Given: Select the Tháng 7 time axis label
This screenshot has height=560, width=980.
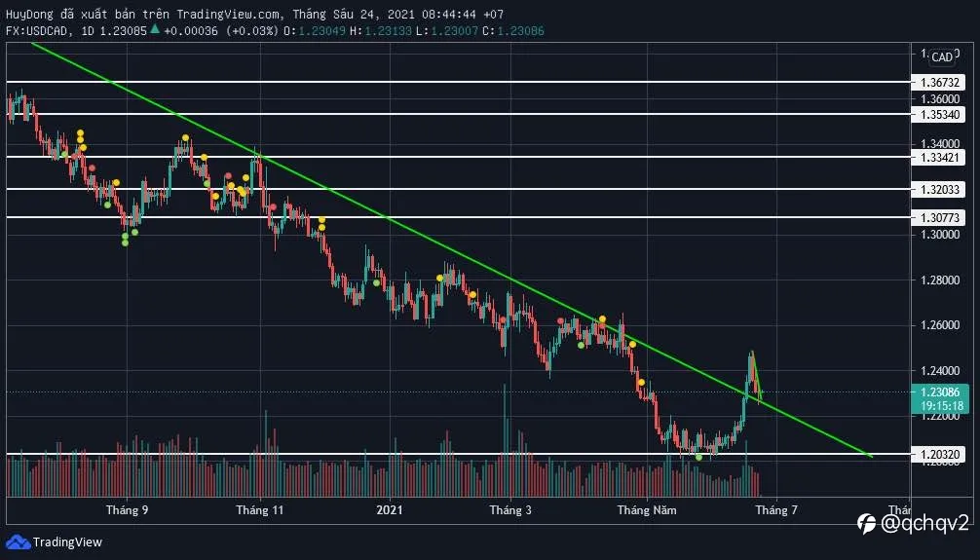Looking at the screenshot, I should tap(776, 510).
